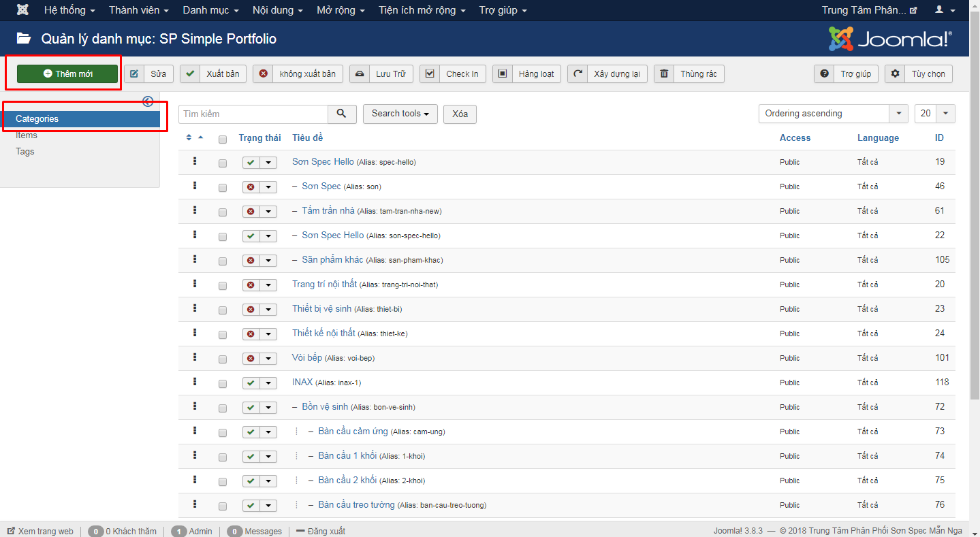Open status dropdown arrow for Bàn cầu cảm ứng
980x537 pixels.
click(x=268, y=432)
